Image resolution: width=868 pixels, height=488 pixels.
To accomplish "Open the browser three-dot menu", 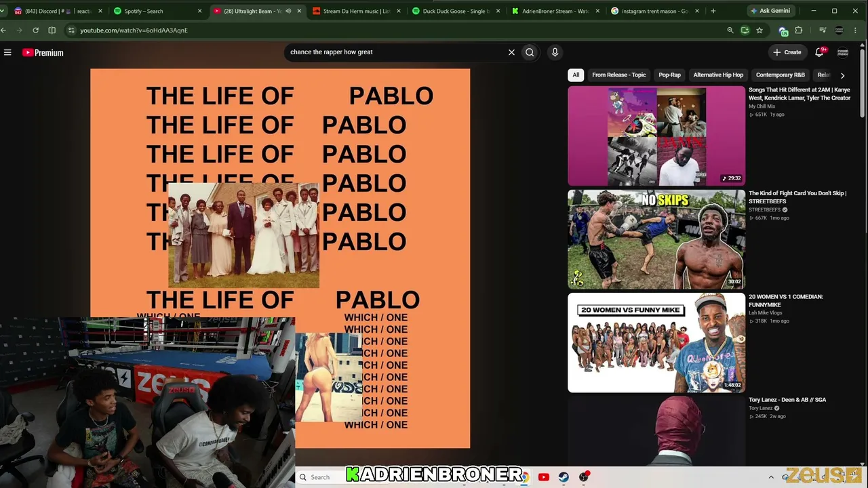I will coord(856,30).
